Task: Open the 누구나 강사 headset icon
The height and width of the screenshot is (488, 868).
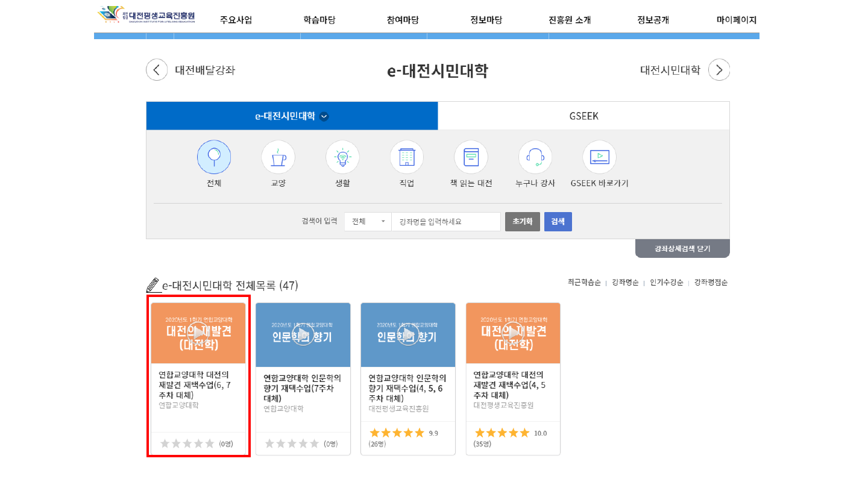Action: [x=535, y=157]
